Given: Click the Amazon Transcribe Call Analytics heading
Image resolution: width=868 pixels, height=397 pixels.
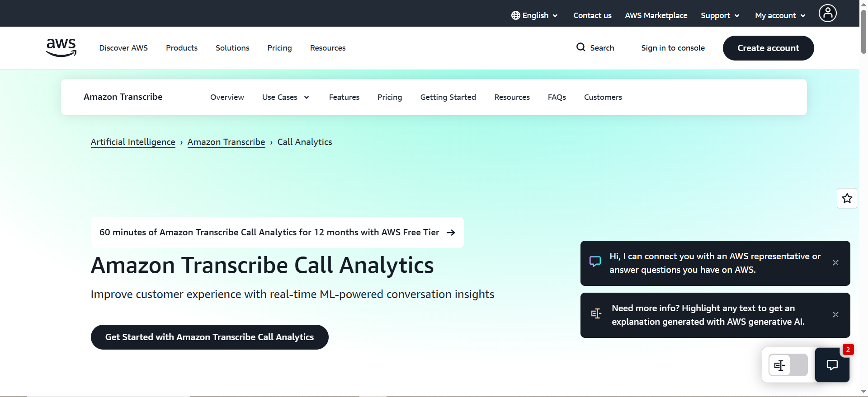Looking at the screenshot, I should tap(262, 265).
